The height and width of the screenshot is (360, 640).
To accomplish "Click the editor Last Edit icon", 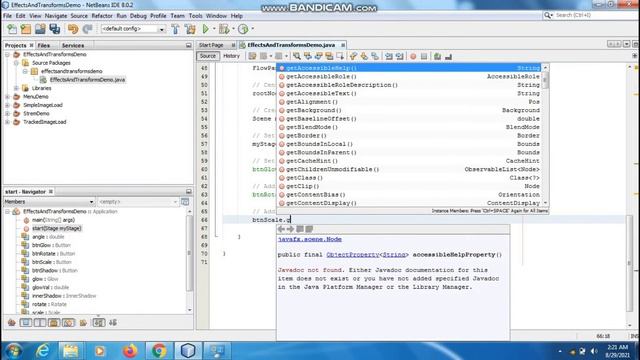I will (252, 56).
